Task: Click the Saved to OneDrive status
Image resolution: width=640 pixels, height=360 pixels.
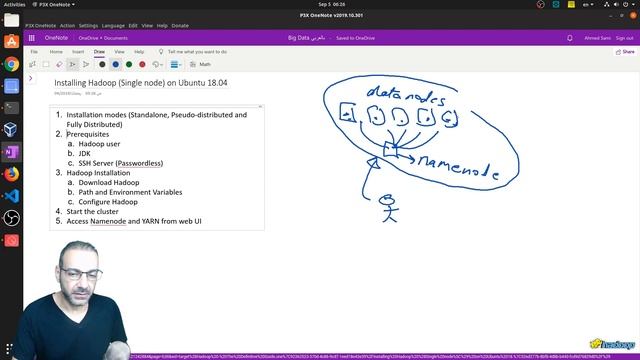Action: [356, 38]
